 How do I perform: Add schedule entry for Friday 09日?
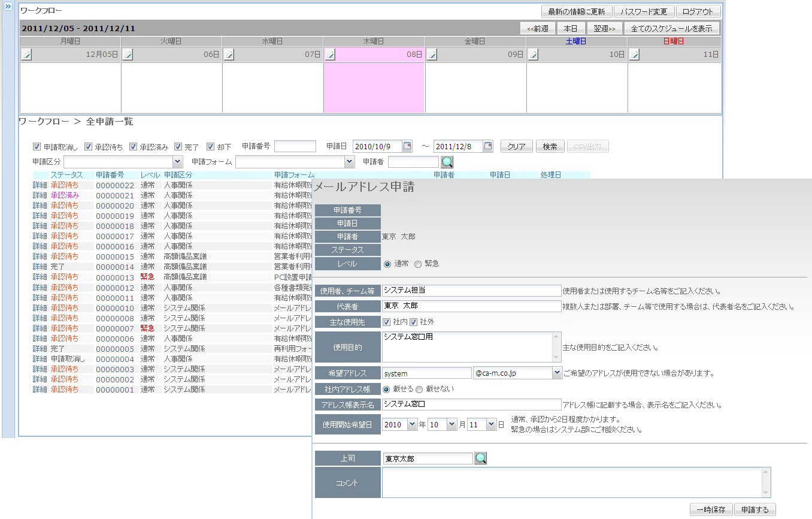click(x=432, y=55)
